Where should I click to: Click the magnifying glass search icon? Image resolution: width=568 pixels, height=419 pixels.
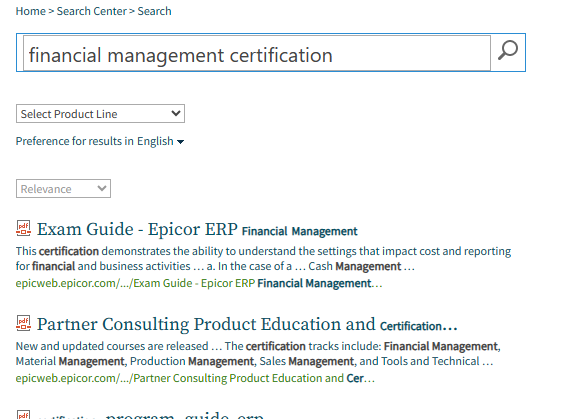pyautogui.click(x=508, y=51)
